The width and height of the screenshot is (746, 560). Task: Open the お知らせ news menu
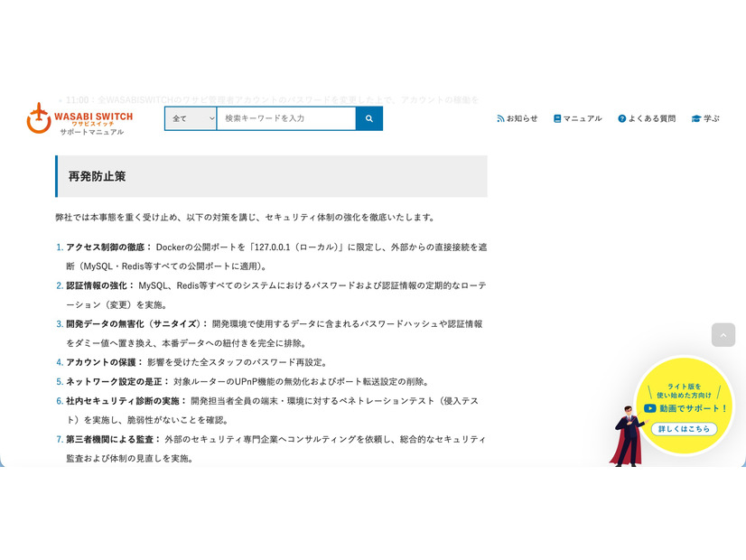tap(518, 118)
